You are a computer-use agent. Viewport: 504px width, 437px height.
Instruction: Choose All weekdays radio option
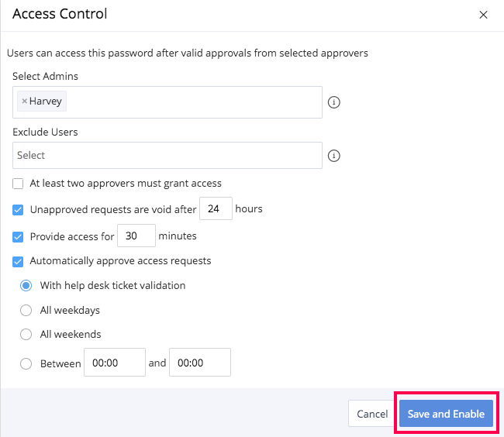point(26,310)
